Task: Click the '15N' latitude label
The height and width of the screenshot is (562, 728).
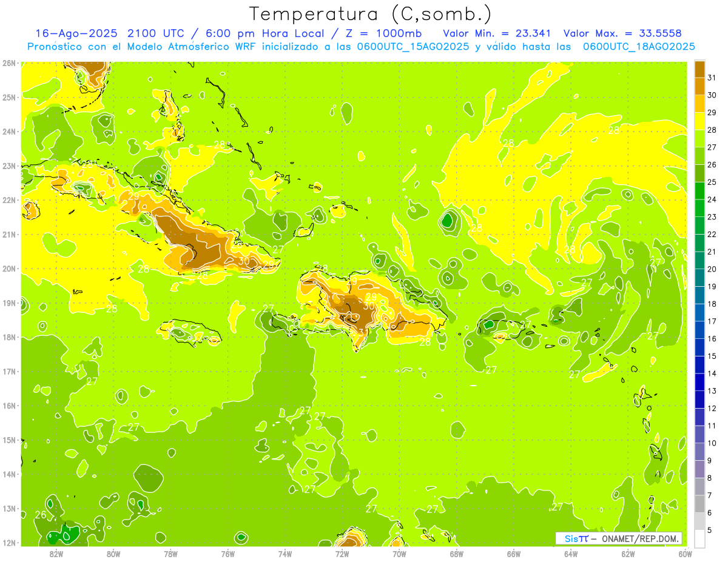Action: [9, 440]
